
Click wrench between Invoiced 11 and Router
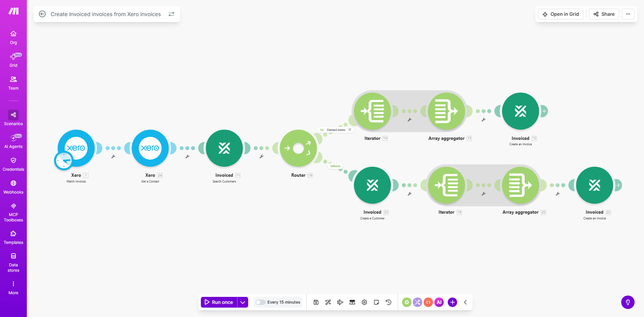[262, 157]
